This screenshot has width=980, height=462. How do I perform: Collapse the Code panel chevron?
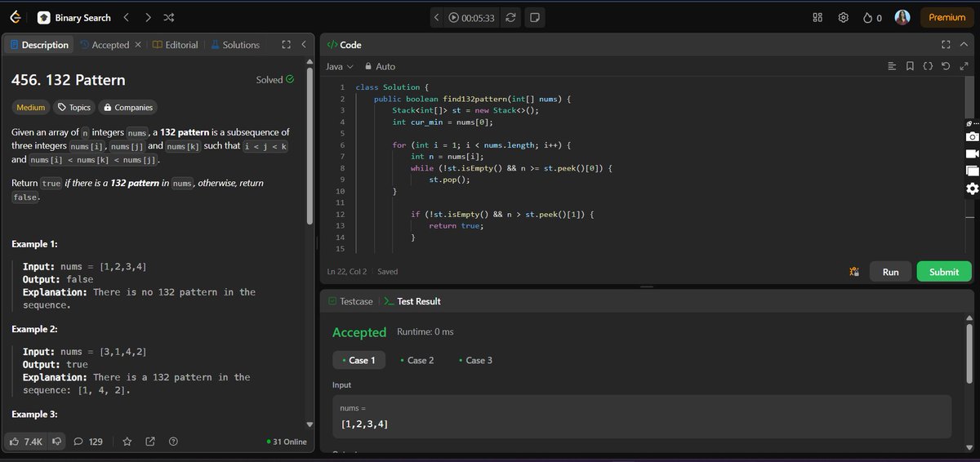click(x=964, y=45)
